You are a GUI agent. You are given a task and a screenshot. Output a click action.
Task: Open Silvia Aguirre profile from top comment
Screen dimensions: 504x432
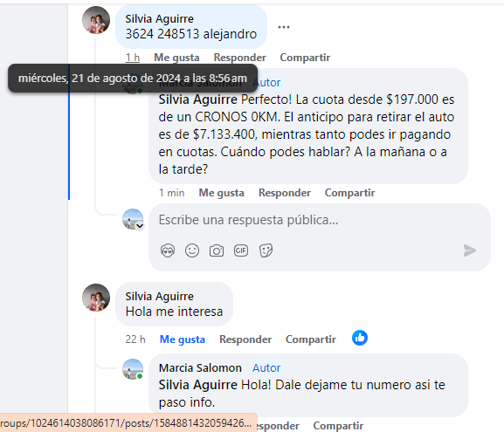click(160, 19)
